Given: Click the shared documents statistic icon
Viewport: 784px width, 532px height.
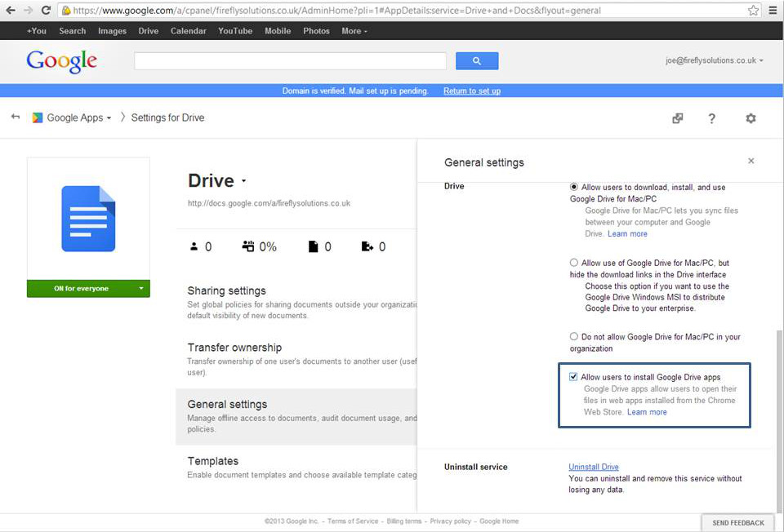Looking at the screenshot, I should (x=367, y=246).
